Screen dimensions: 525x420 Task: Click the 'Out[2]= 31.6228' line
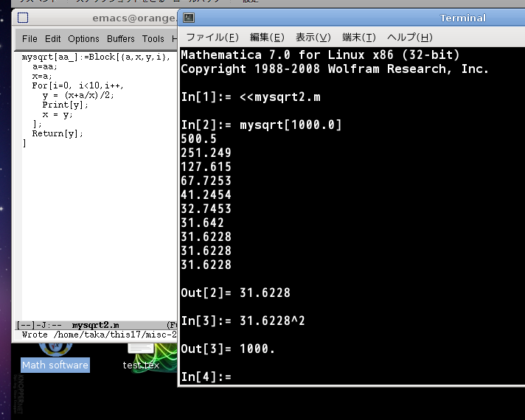(x=236, y=293)
